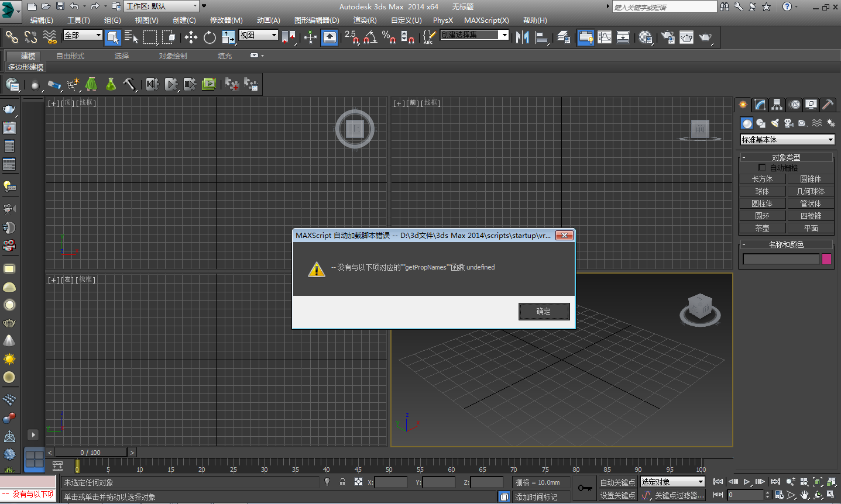This screenshot has width=841, height=504.
Task: Choose the Rectangular Selection Region tool
Action: (x=150, y=37)
